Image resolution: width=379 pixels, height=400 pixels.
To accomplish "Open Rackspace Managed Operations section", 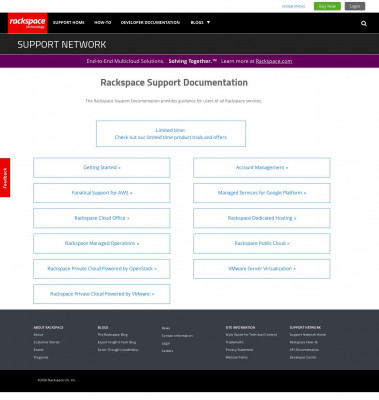I will [102, 244].
